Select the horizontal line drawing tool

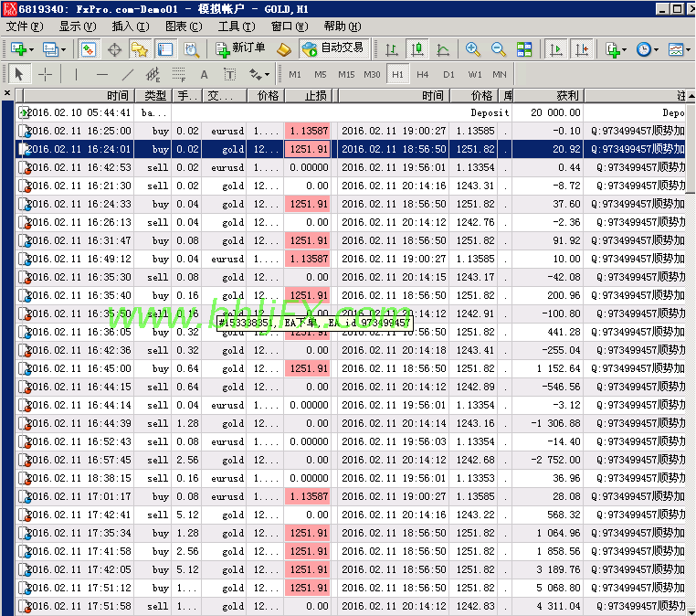click(102, 75)
